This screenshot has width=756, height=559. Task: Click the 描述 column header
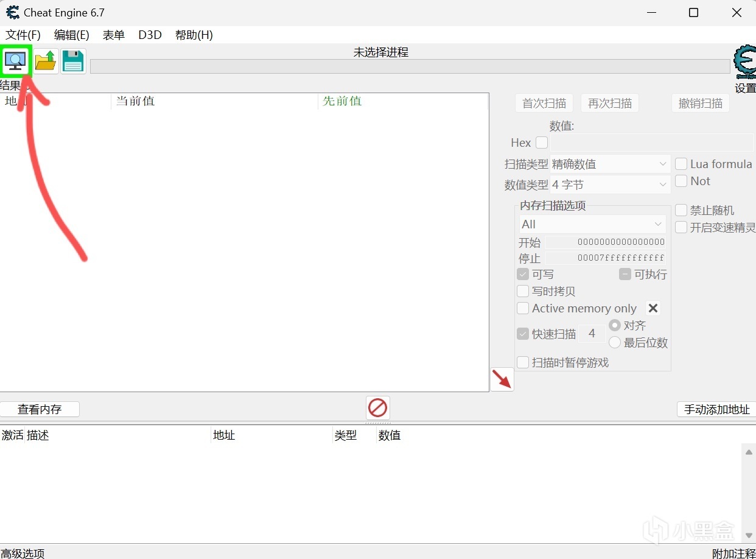[38, 435]
